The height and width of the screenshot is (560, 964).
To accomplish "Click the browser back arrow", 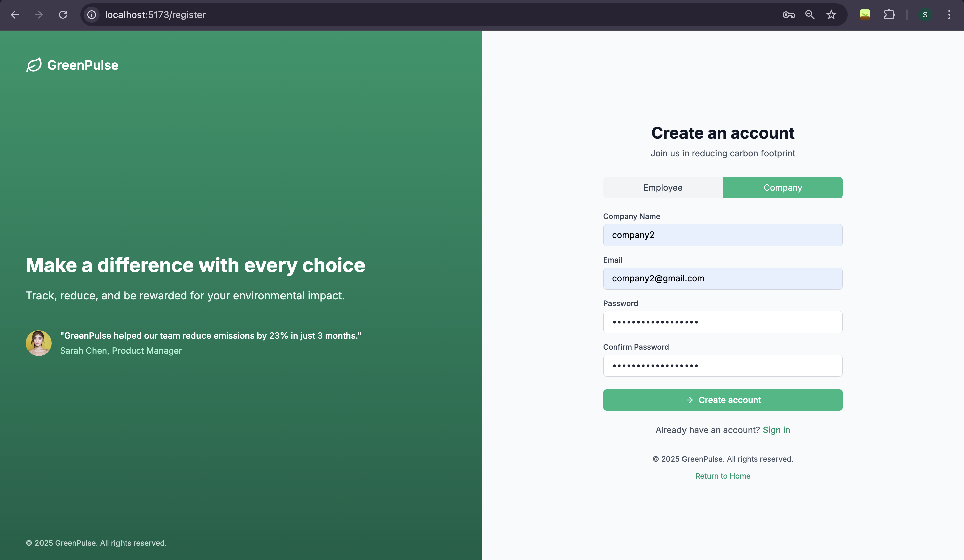I will pyautogui.click(x=14, y=15).
